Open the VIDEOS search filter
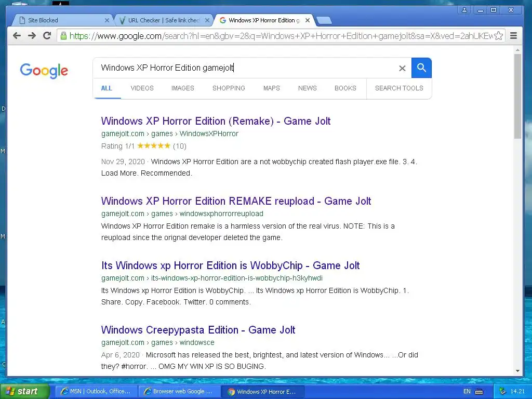Image resolution: width=532 pixels, height=399 pixels. tap(142, 88)
